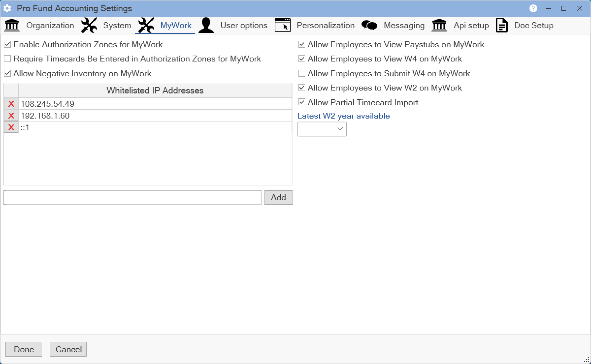The width and height of the screenshot is (591, 364).
Task: Open help via question mark icon
Action: 533,9
